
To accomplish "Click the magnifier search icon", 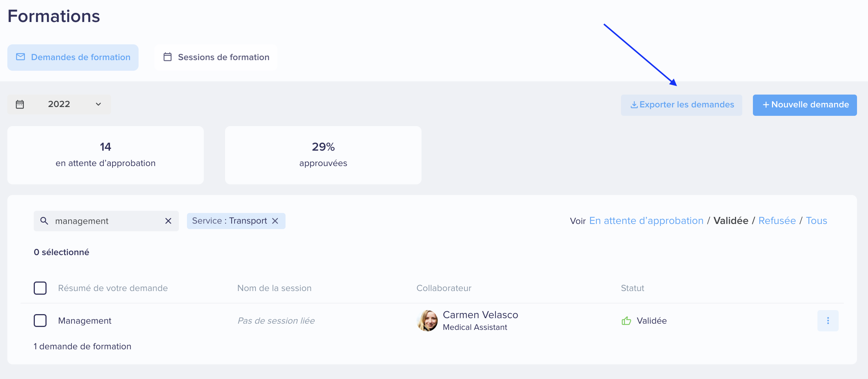I will pos(44,221).
